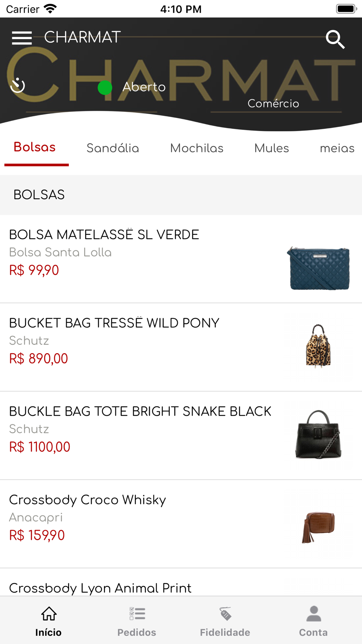Tap the green Aberto status dot
This screenshot has height=644, width=362.
(x=105, y=88)
